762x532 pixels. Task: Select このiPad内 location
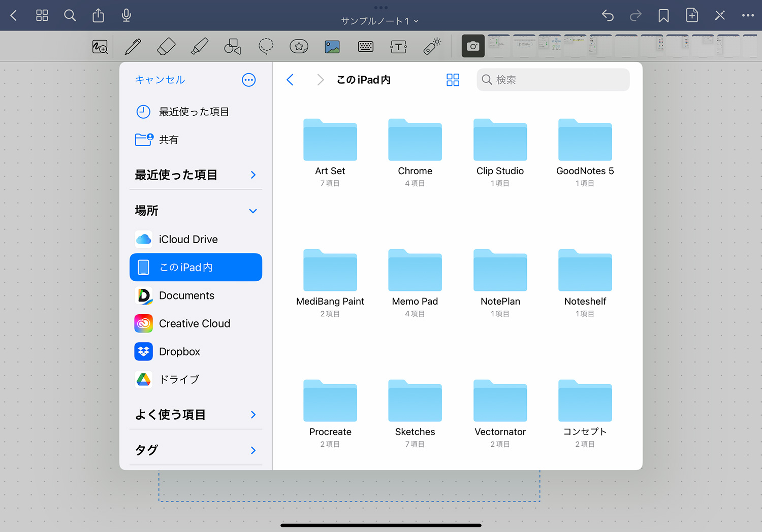[x=196, y=267]
